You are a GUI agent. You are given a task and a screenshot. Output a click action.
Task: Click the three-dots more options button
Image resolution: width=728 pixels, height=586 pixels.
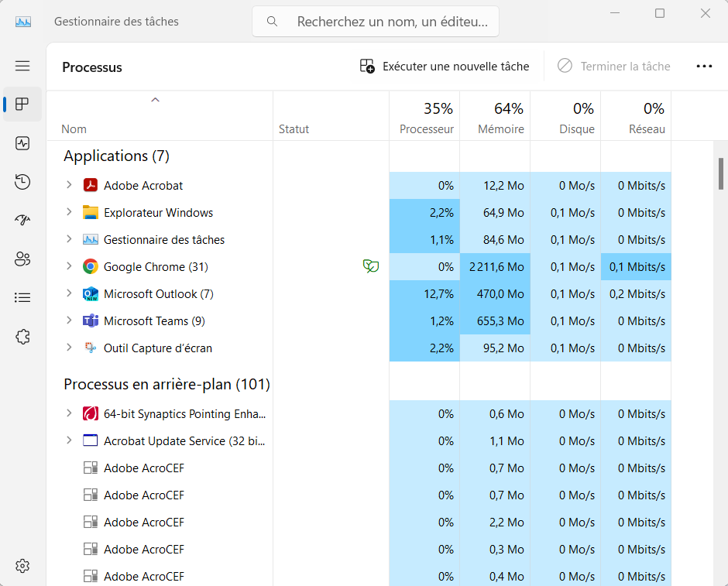coord(704,67)
